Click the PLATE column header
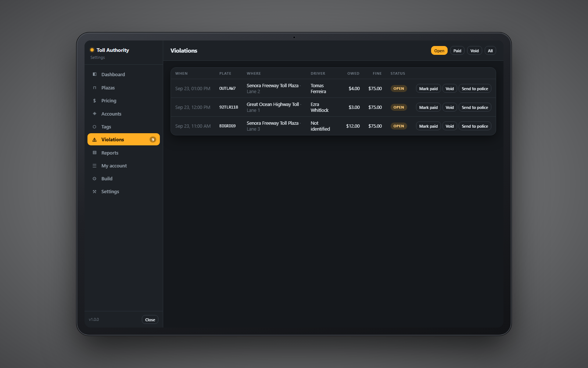This screenshot has height=368, width=588. click(x=225, y=74)
